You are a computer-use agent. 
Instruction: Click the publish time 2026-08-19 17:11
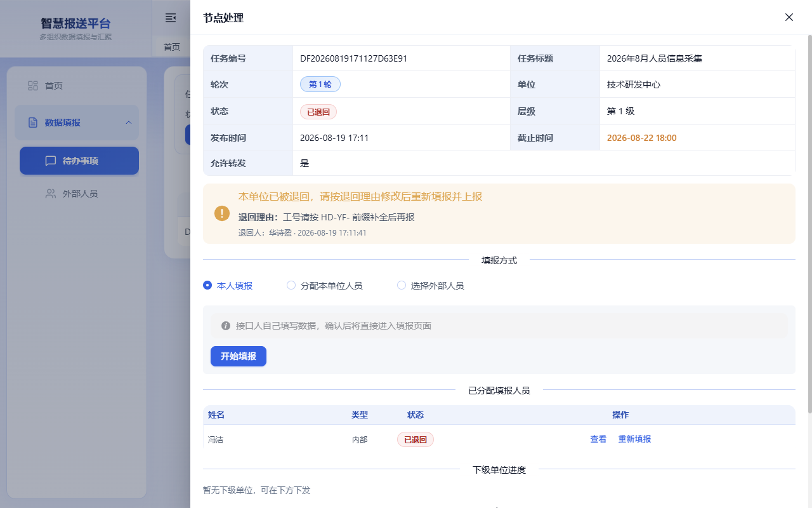click(x=334, y=138)
